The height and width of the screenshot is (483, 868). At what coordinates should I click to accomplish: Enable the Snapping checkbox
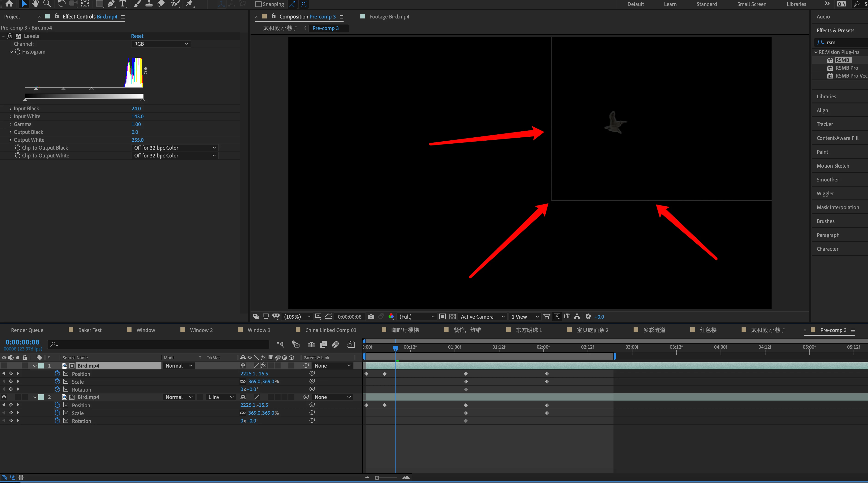(258, 4)
